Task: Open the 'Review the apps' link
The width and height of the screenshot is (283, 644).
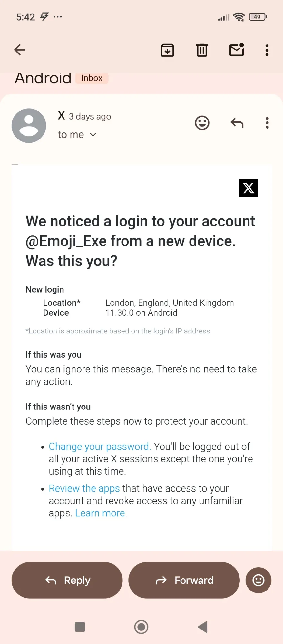Action: [84, 488]
